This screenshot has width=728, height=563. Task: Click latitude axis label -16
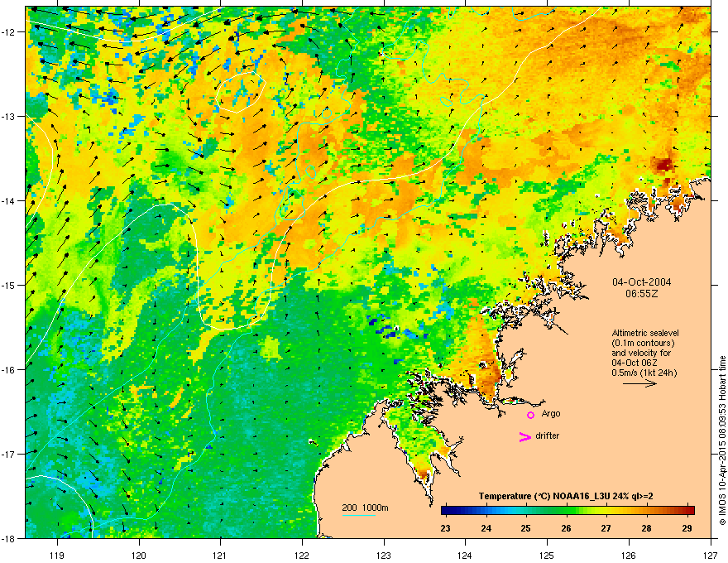(x=10, y=370)
